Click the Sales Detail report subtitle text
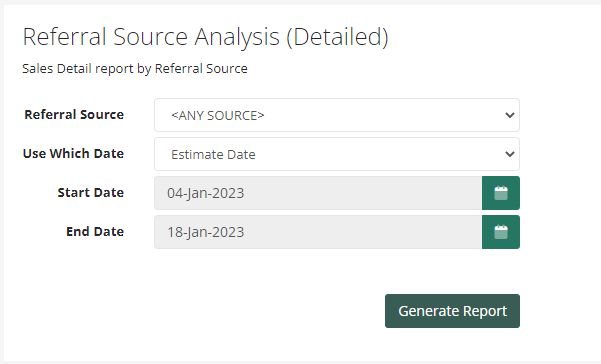The width and height of the screenshot is (601, 364). 135,69
